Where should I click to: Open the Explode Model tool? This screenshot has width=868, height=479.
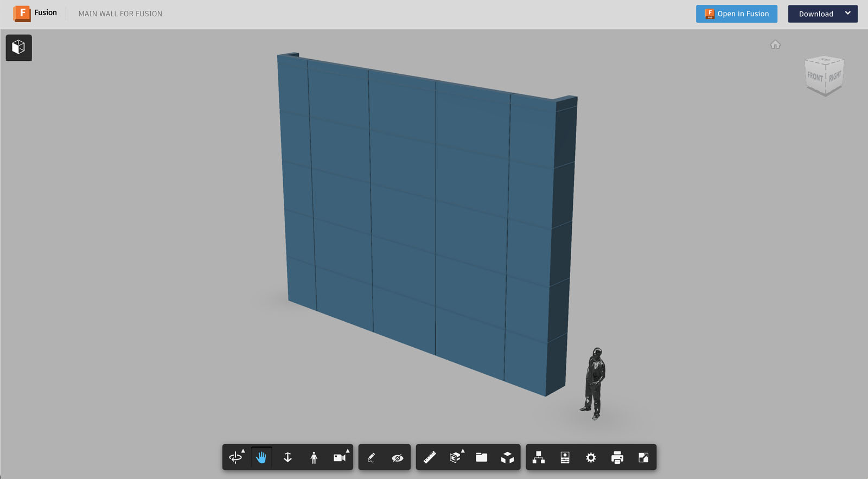tap(507, 457)
